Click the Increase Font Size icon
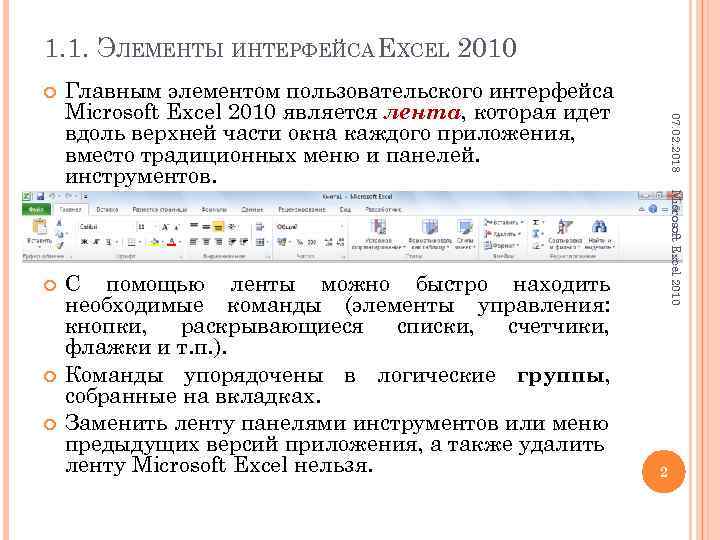The height and width of the screenshot is (540, 720). pos(164,227)
